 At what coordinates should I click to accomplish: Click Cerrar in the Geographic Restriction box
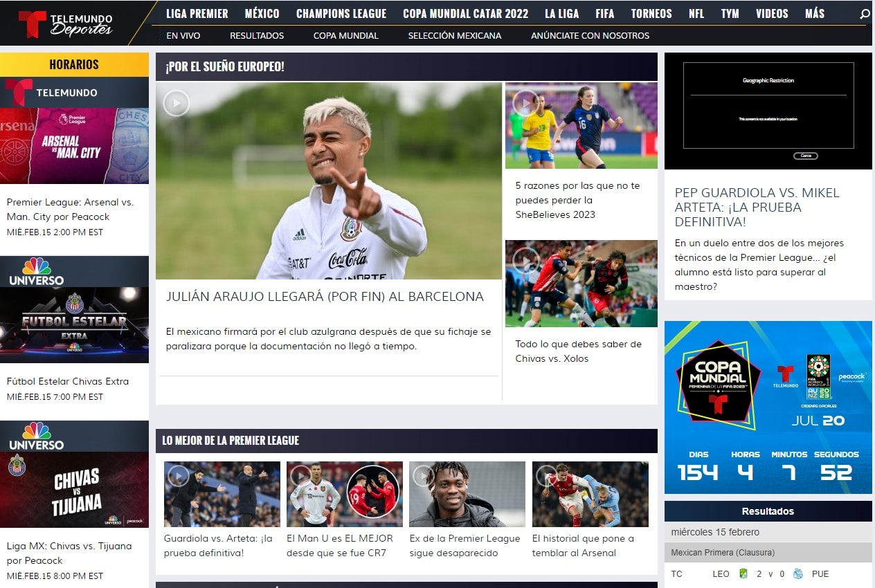[x=805, y=156]
